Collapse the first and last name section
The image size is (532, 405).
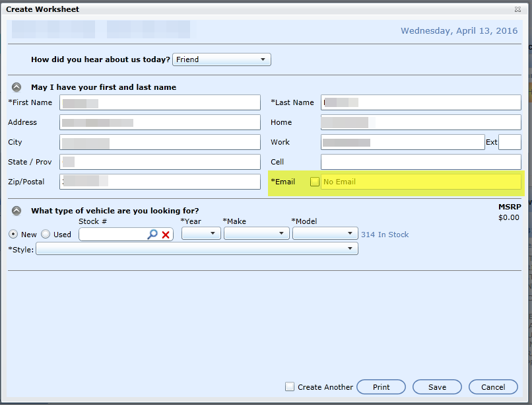[x=17, y=87]
